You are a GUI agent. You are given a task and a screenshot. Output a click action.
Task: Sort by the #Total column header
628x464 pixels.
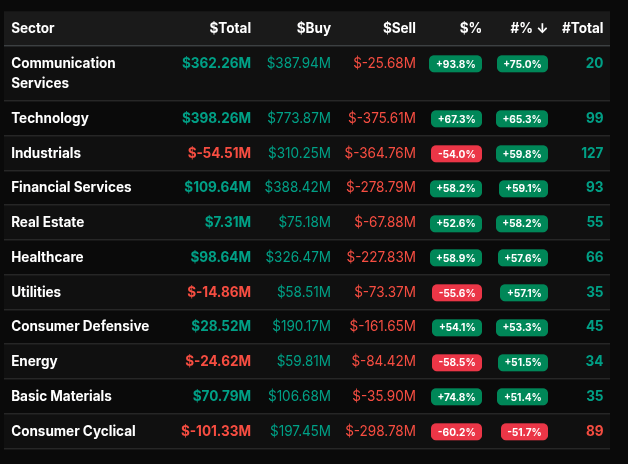583,28
